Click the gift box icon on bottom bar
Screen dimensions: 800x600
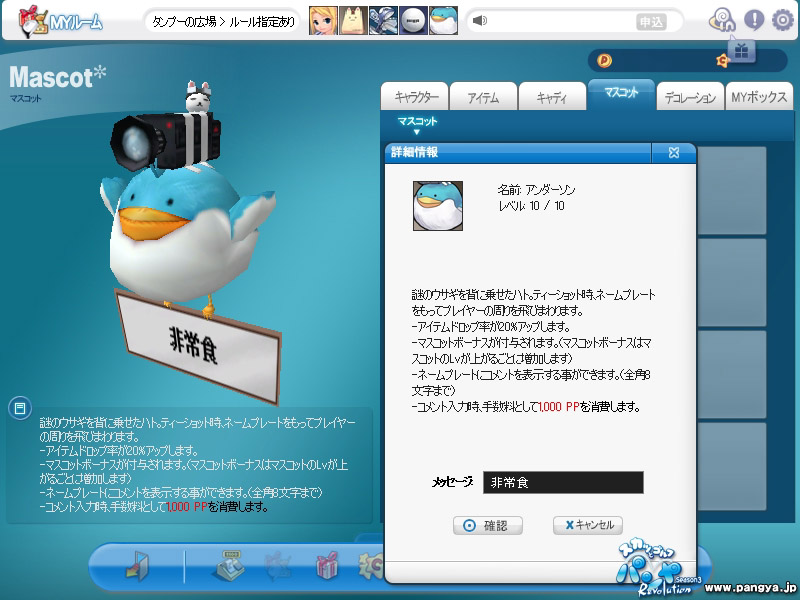(327, 566)
